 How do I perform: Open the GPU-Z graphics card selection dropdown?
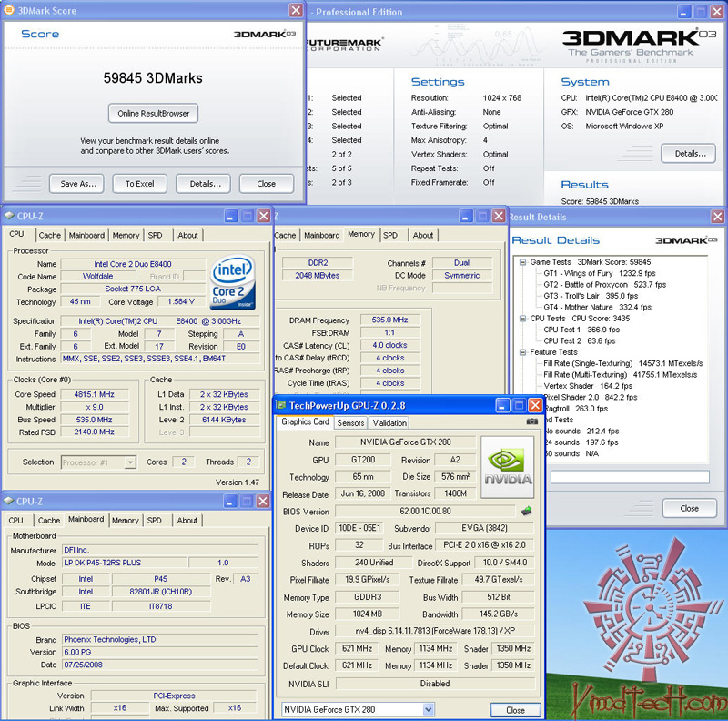pyautogui.click(x=428, y=709)
